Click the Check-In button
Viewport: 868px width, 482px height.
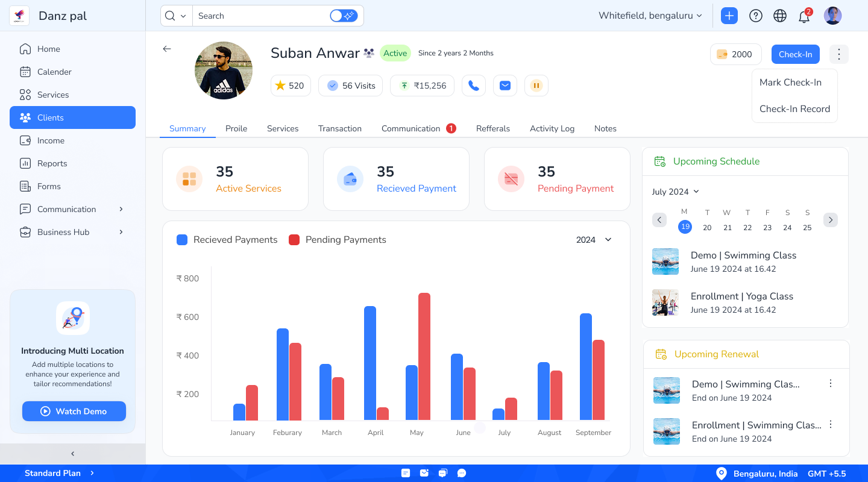click(x=795, y=54)
